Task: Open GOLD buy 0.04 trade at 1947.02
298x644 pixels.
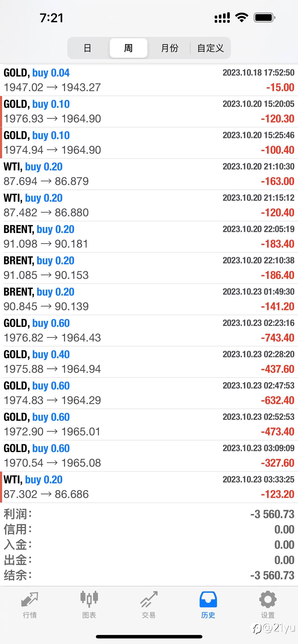Action: 149,80
